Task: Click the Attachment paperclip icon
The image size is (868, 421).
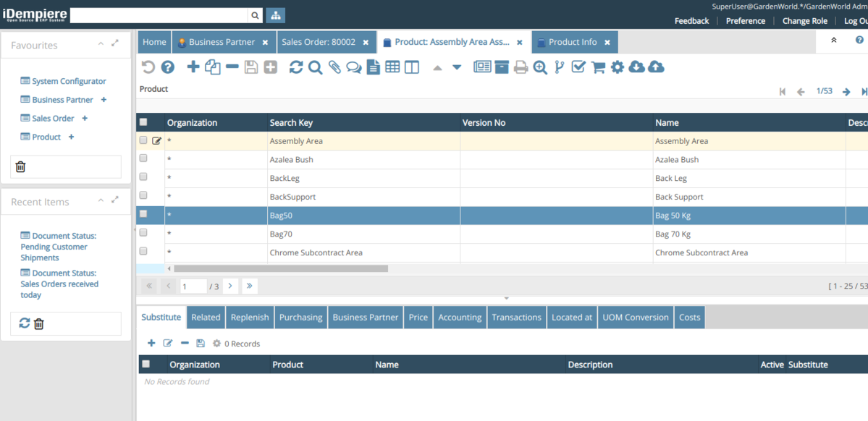Action: tap(334, 67)
